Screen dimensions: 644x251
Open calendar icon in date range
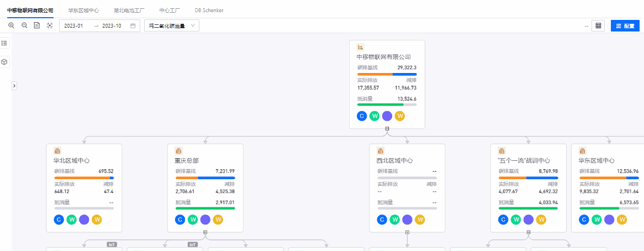[x=133, y=25]
